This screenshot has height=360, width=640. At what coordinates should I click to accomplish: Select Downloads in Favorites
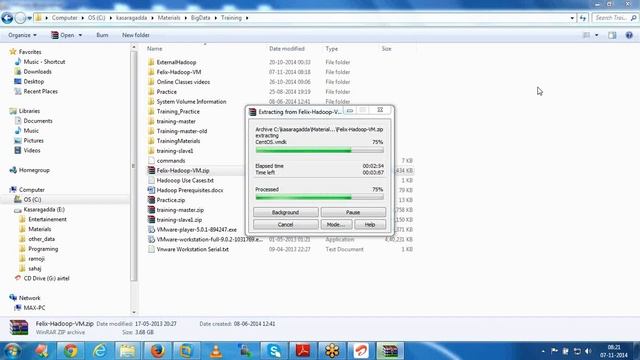pyautogui.click(x=38, y=71)
